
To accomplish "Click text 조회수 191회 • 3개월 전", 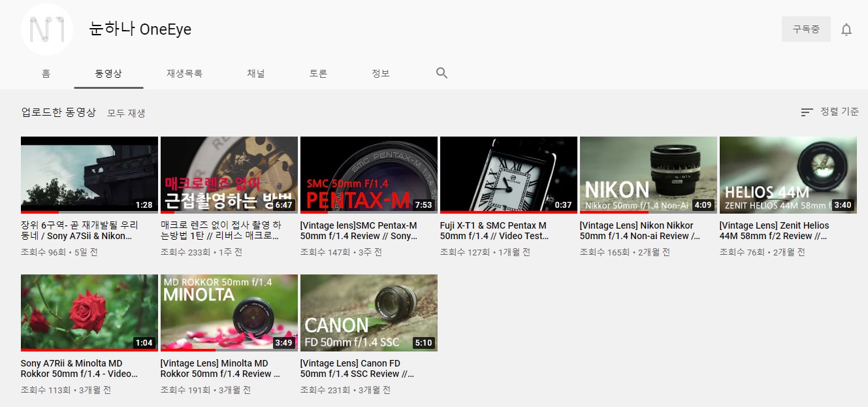I will [206, 390].
